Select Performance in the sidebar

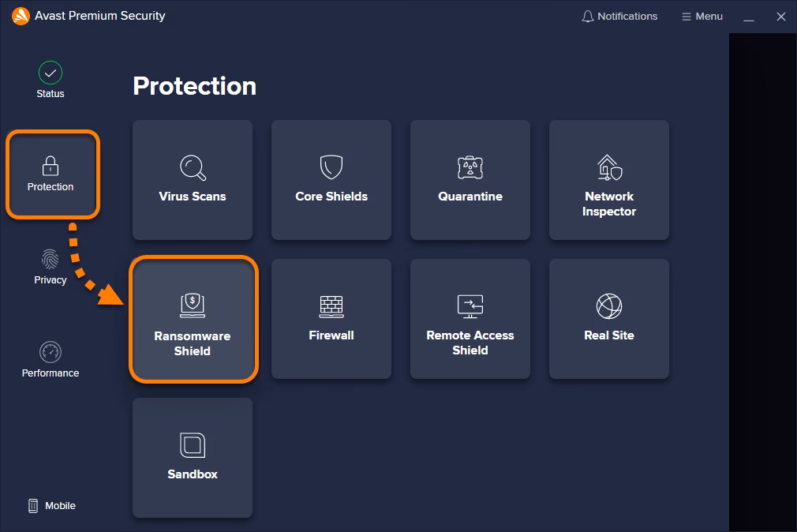(x=51, y=360)
